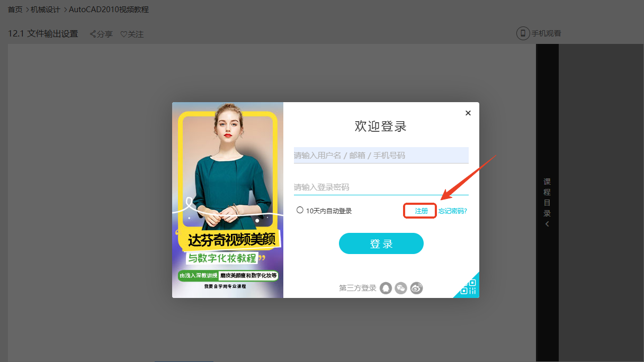Click the 请输入登录密码 password field
Screen dimensions: 644x362
pos(381,187)
